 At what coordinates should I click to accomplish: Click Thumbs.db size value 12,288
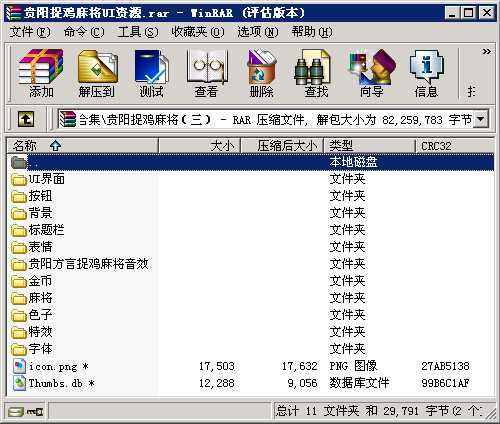217,383
